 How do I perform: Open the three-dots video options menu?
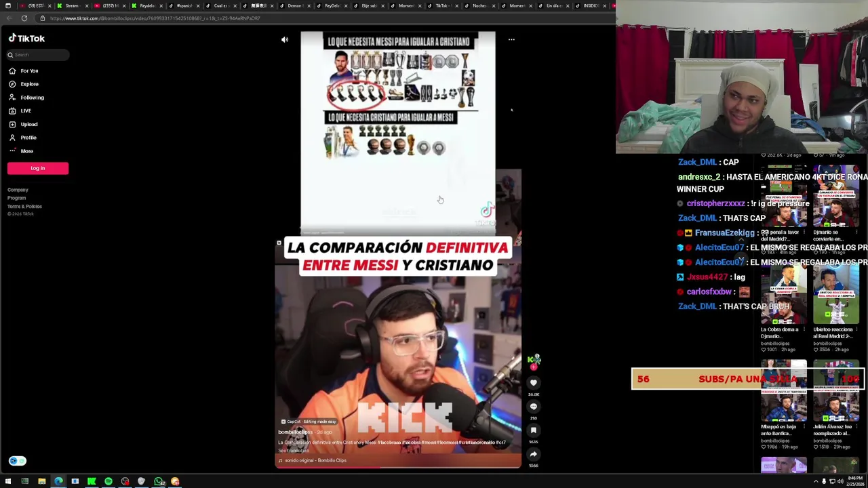pos(511,40)
